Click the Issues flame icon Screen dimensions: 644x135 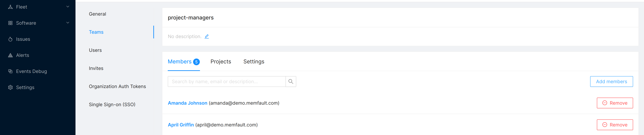click(10, 39)
